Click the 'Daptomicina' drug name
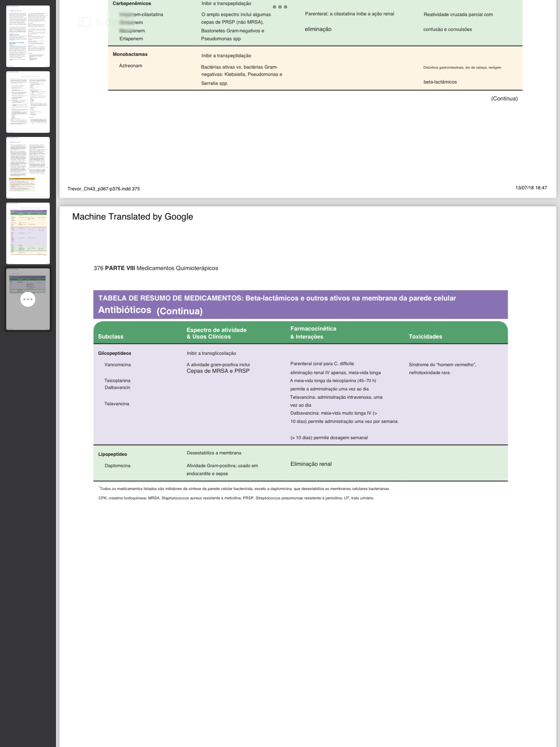The image size is (560, 747). 118,465
